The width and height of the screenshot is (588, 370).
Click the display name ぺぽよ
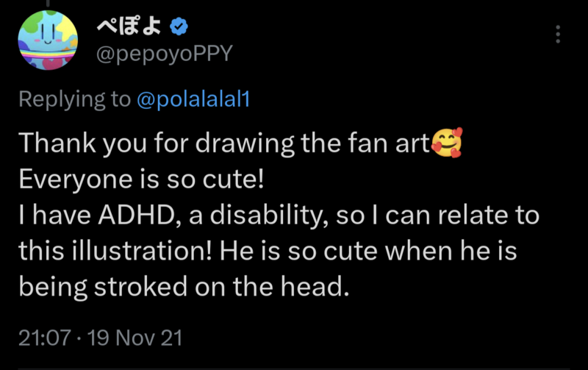[130, 27]
